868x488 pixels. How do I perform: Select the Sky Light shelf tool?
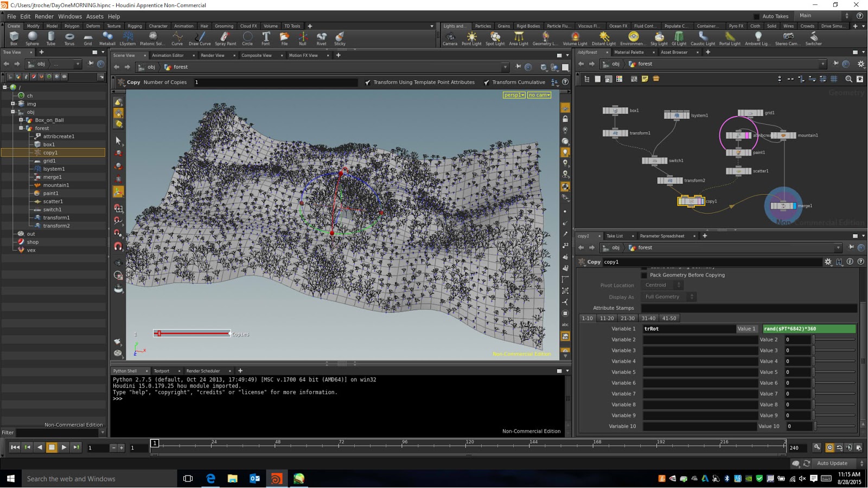tap(659, 38)
